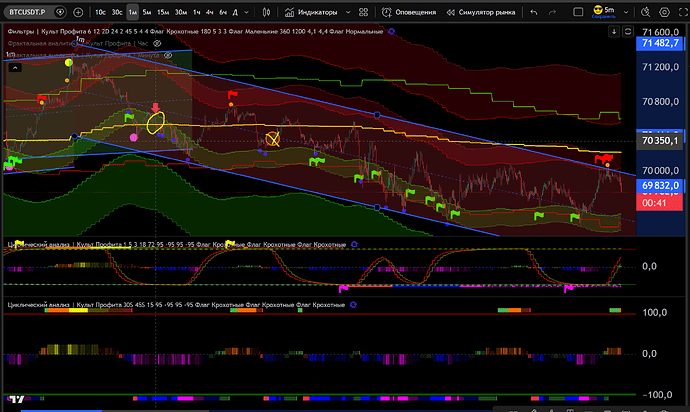Image resolution: width=690 pixels, height=412 pixels.
Task: Click the add symbol plus icon
Action: pyautogui.click(x=79, y=12)
